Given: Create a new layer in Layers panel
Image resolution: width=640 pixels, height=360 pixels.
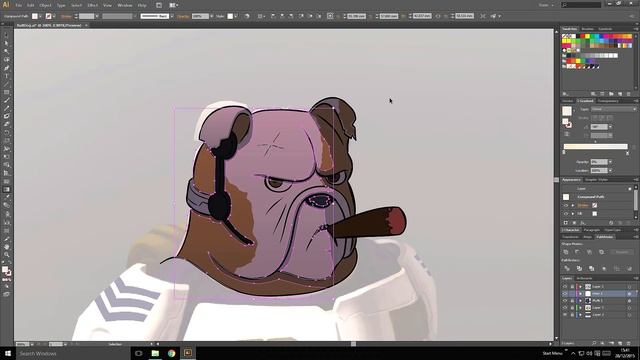Looking at the screenshot, I should click(620, 343).
